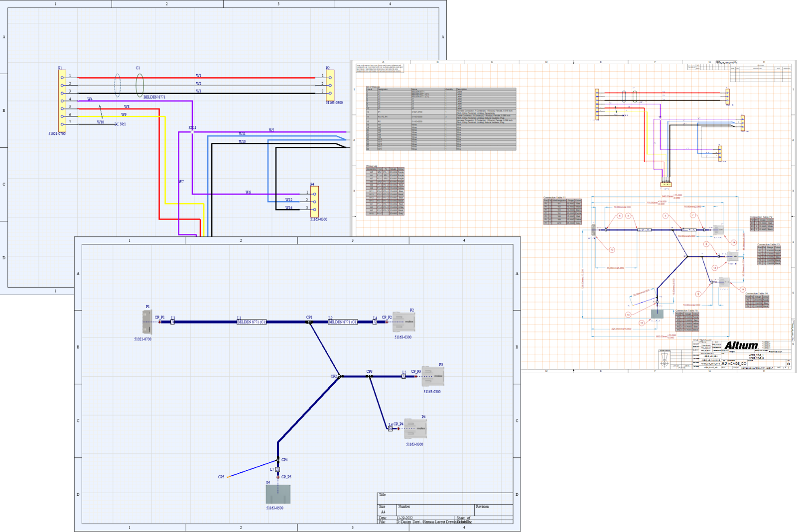The height and width of the screenshot is (532, 797).
Task: Select the L3 label marker on bundle
Action: pyautogui.click(x=173, y=322)
